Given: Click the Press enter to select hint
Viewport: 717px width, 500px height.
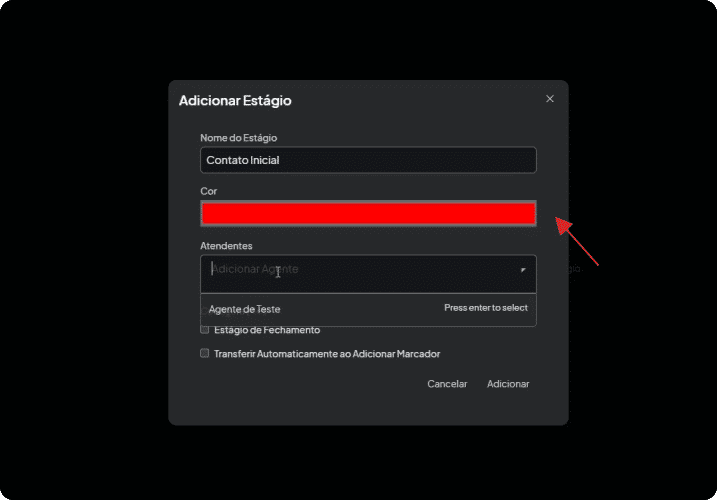Looking at the screenshot, I should tap(486, 308).
